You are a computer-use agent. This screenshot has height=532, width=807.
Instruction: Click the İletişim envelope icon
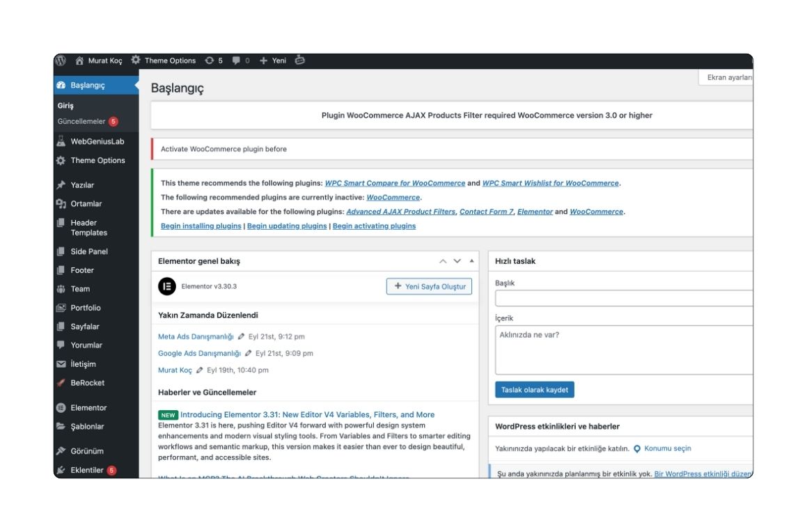pyautogui.click(x=61, y=363)
